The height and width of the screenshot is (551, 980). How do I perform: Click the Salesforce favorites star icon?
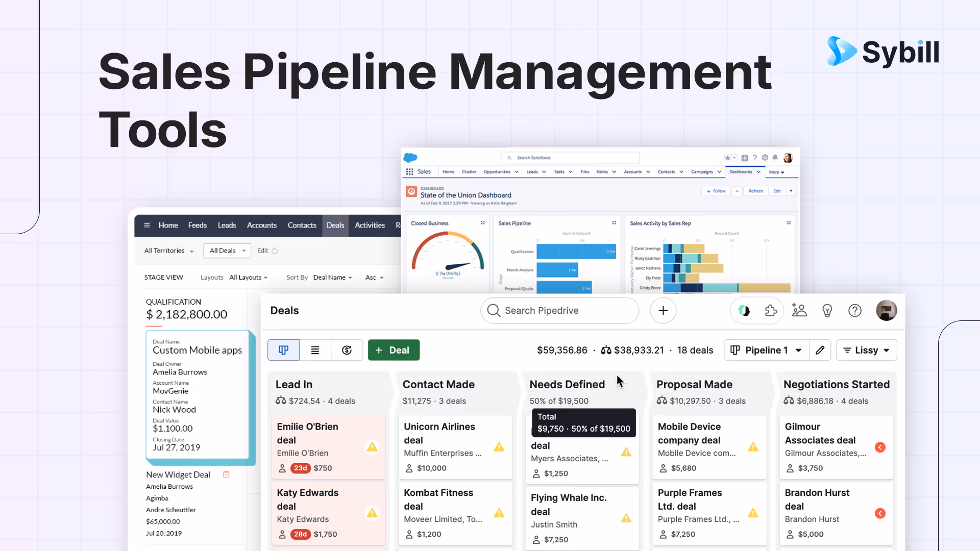(x=727, y=158)
